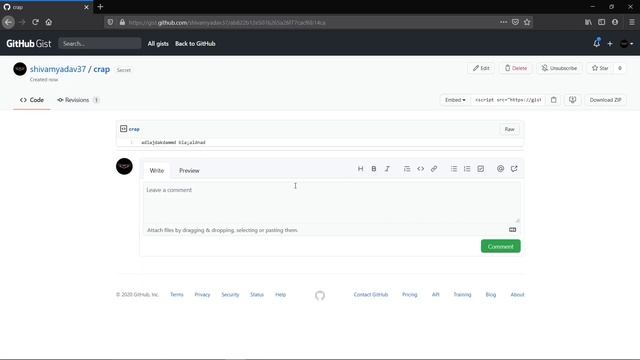This screenshot has width=640, height=360.
Task: Open the Blog footer link
Action: [x=491, y=295]
